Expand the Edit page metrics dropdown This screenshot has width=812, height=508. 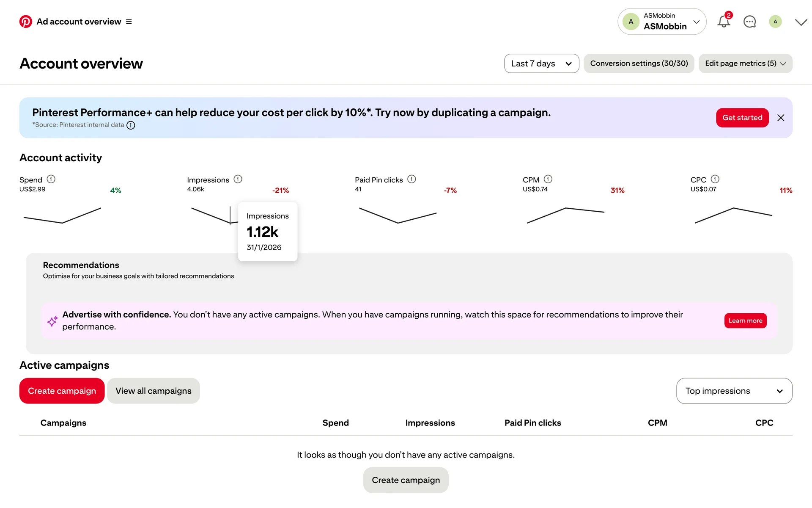coord(745,63)
